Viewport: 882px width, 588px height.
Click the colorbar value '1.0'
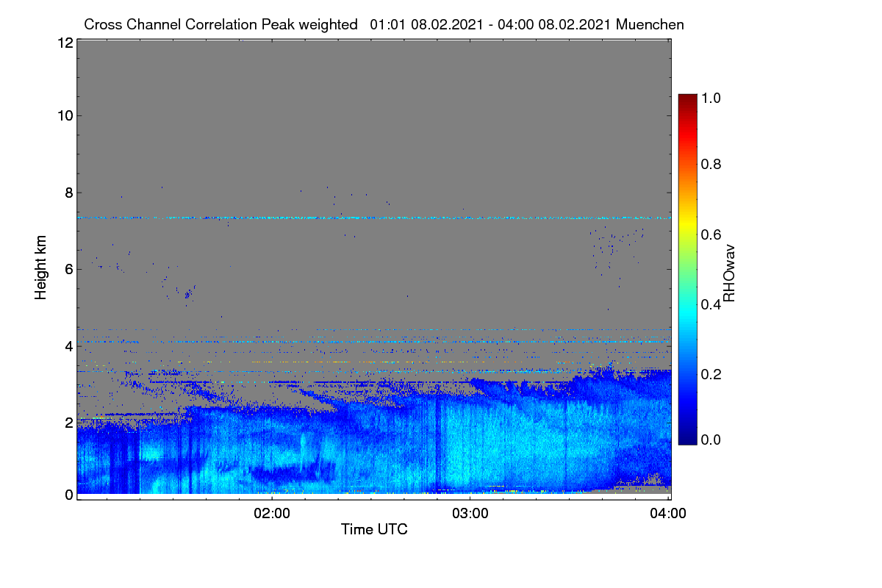tap(711, 96)
